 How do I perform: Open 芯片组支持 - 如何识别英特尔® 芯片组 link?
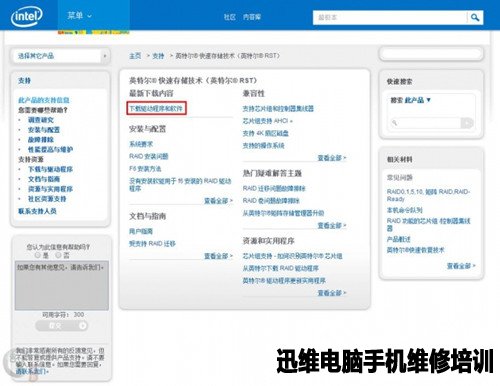tap(292, 256)
